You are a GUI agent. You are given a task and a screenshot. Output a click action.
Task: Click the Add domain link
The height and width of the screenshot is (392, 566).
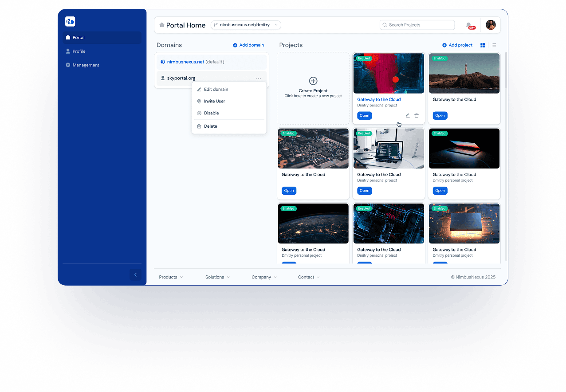click(x=248, y=45)
